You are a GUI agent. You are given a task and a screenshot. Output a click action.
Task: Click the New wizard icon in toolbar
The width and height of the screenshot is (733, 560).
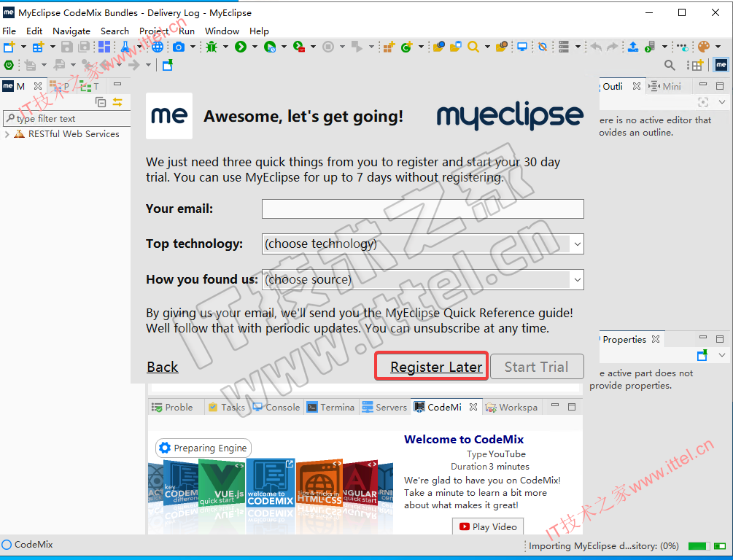coord(9,47)
